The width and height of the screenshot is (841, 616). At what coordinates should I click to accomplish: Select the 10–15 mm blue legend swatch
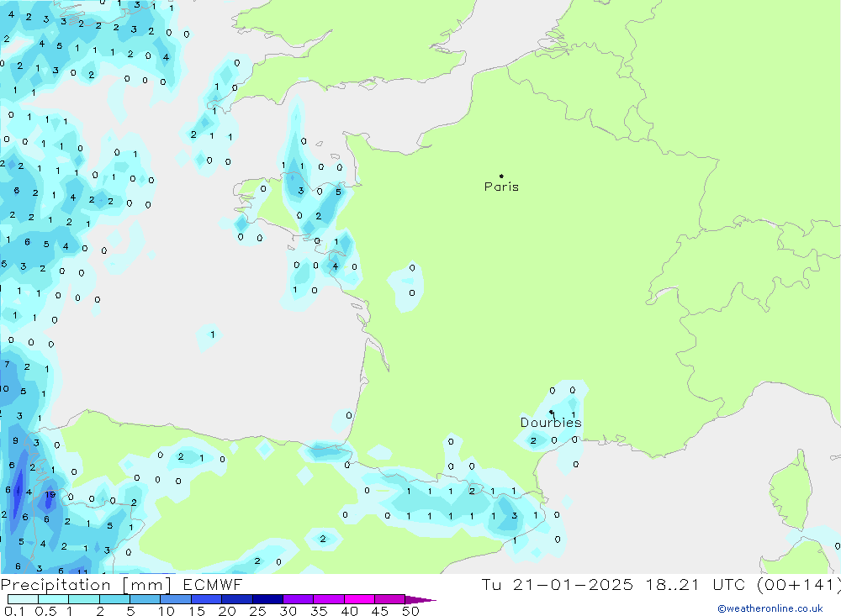(x=176, y=599)
